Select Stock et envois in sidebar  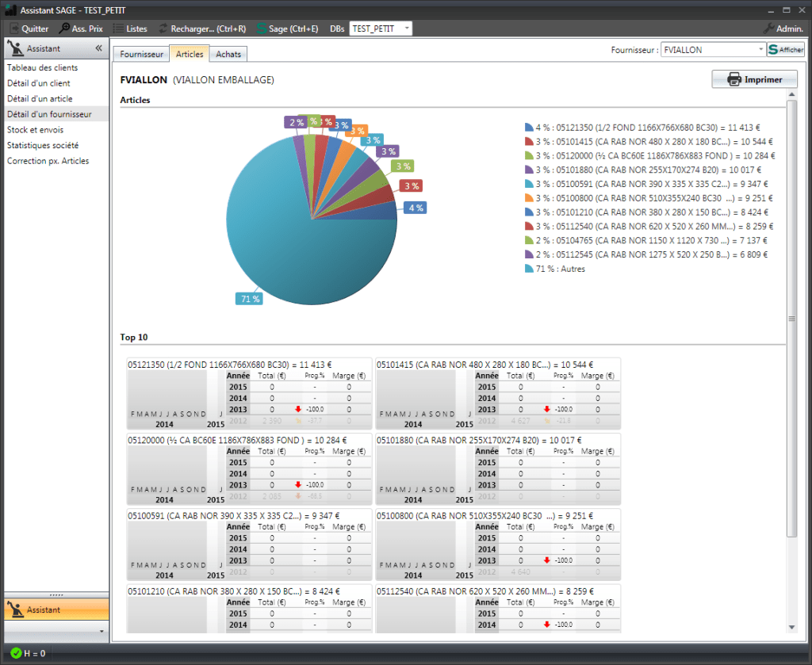tap(35, 130)
